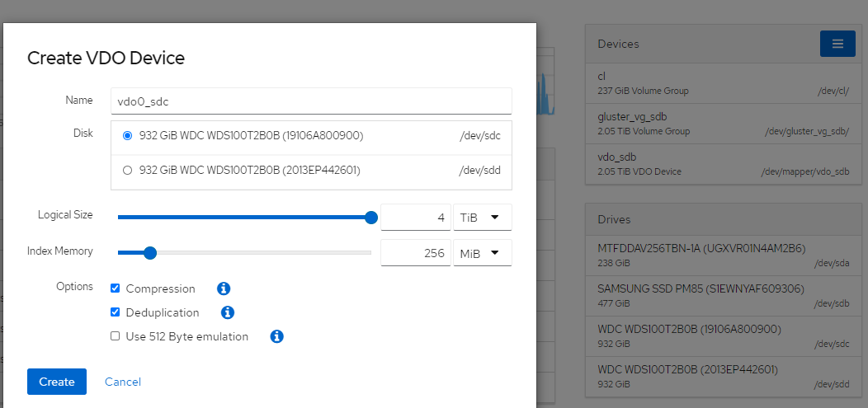
Task: Click the Create button
Action: point(57,382)
